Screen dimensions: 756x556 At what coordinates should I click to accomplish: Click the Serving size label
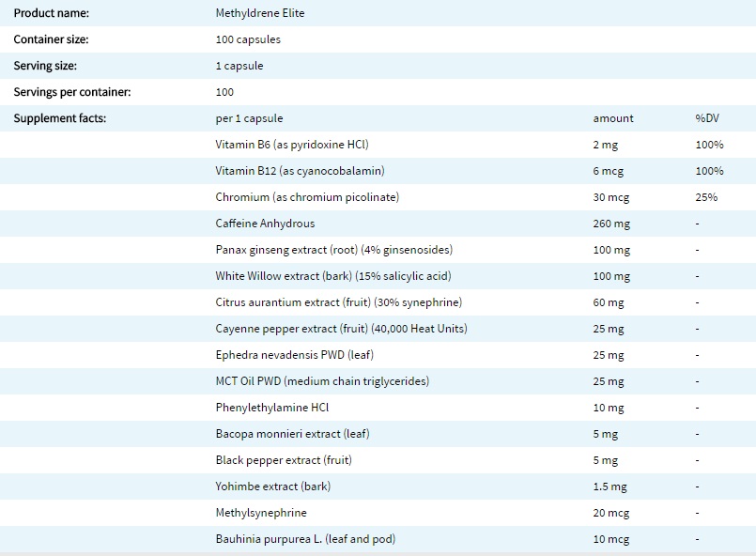tap(45, 66)
